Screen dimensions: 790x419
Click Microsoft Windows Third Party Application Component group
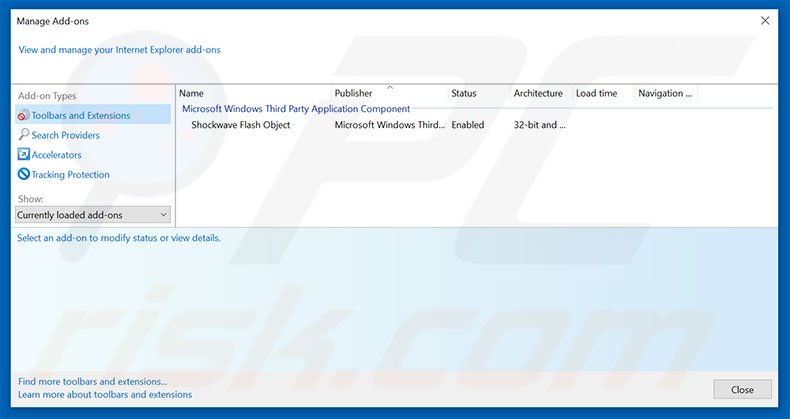point(296,109)
